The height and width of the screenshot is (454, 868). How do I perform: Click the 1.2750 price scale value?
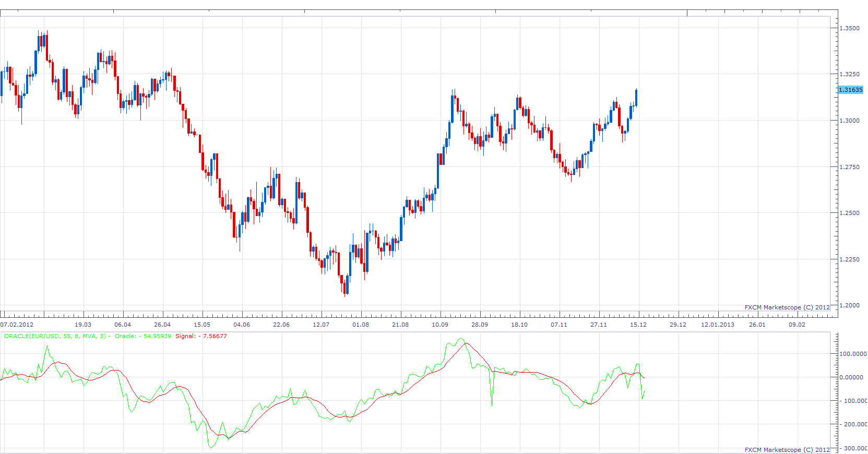[849, 167]
